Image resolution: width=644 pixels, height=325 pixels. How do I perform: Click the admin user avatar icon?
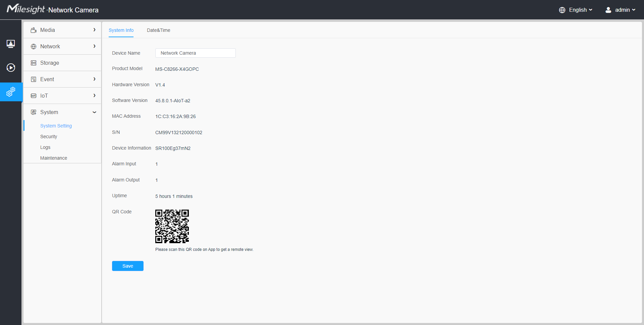[x=608, y=10]
